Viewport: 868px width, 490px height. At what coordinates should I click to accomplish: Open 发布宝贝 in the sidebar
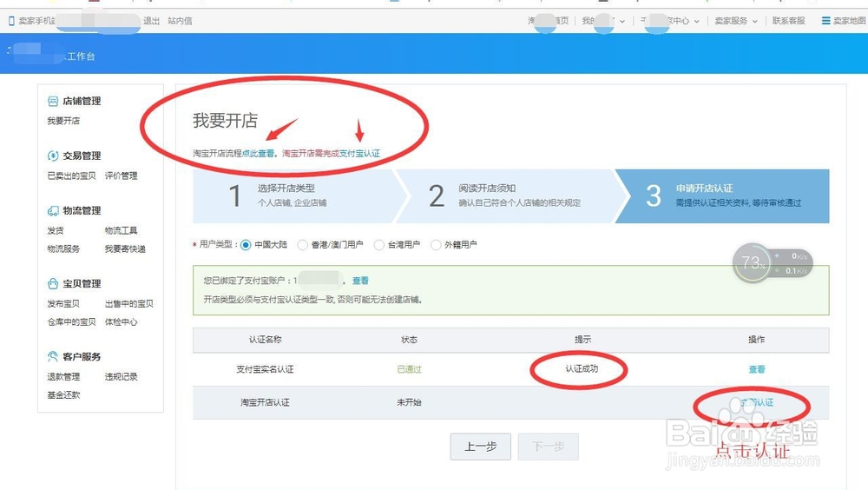coord(63,304)
